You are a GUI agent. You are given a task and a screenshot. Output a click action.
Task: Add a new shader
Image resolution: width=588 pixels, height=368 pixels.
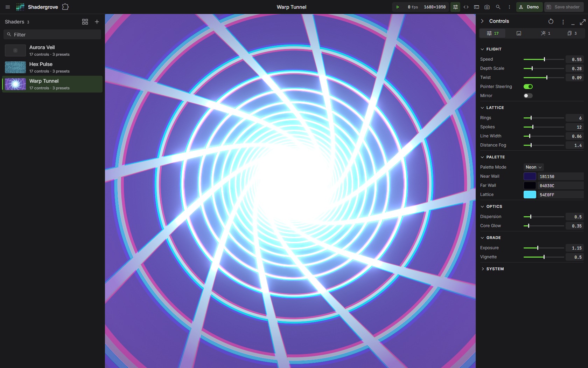tap(97, 22)
